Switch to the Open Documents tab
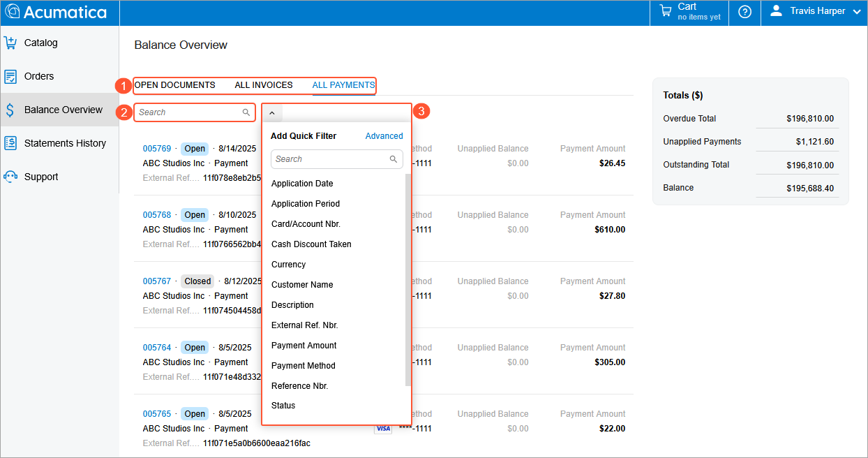Screen dimensions: 868x458 click(174, 85)
